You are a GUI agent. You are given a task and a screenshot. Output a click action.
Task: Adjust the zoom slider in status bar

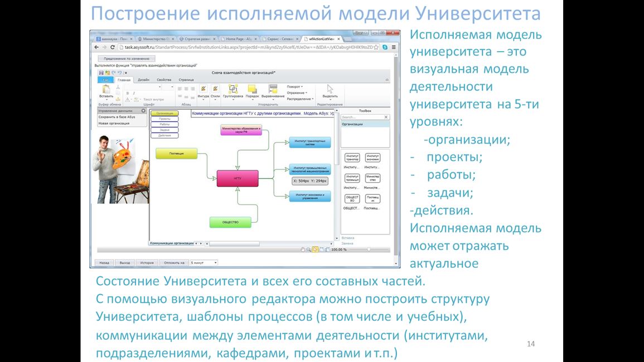click(368, 250)
